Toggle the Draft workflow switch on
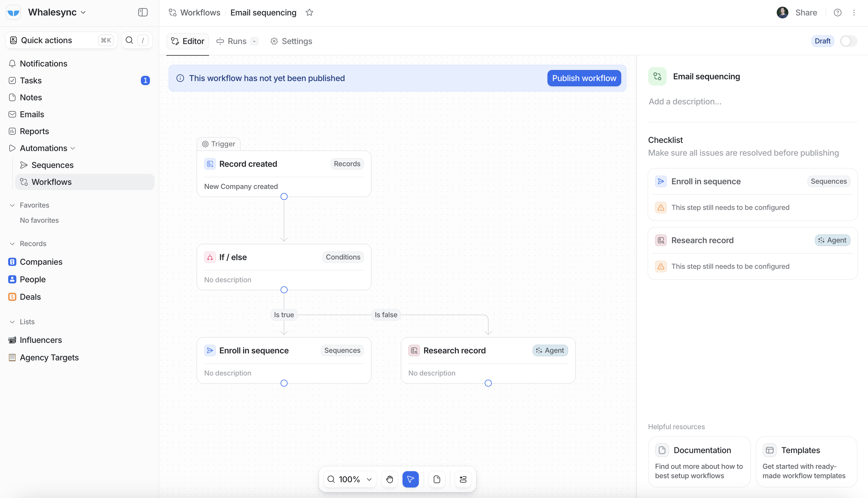This screenshot has height=498, width=868. pos(848,41)
